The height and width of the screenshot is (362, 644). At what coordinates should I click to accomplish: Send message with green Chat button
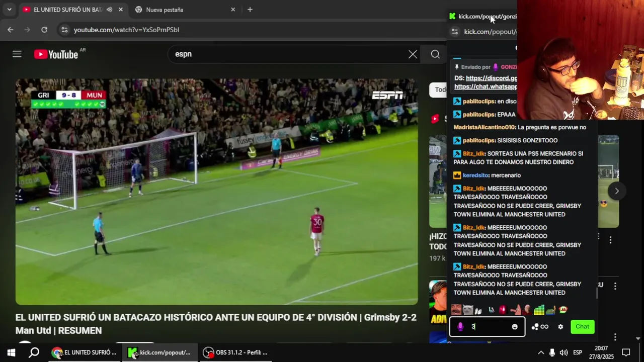pyautogui.click(x=583, y=327)
